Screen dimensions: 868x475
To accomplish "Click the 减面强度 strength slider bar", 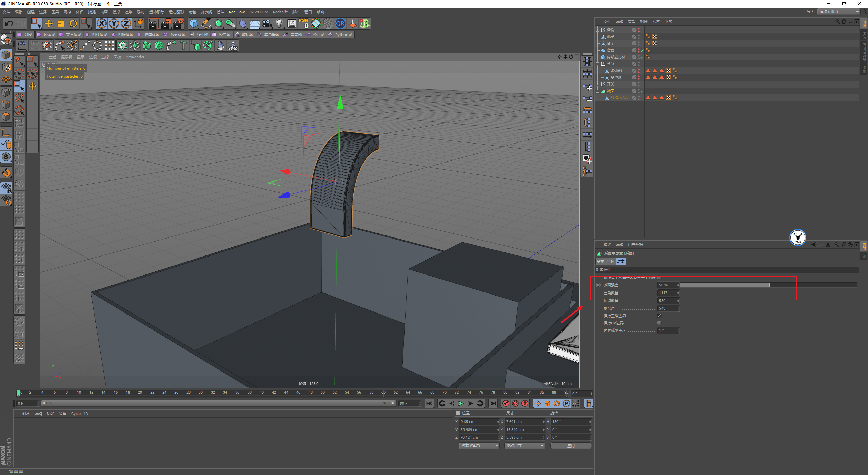I will point(768,285).
